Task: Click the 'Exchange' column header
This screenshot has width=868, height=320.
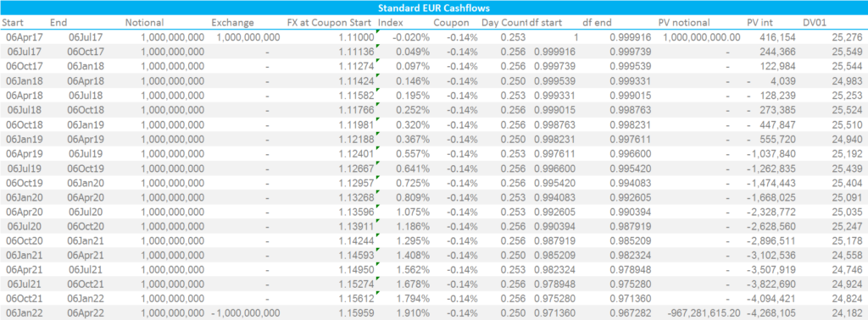Action: (232, 23)
